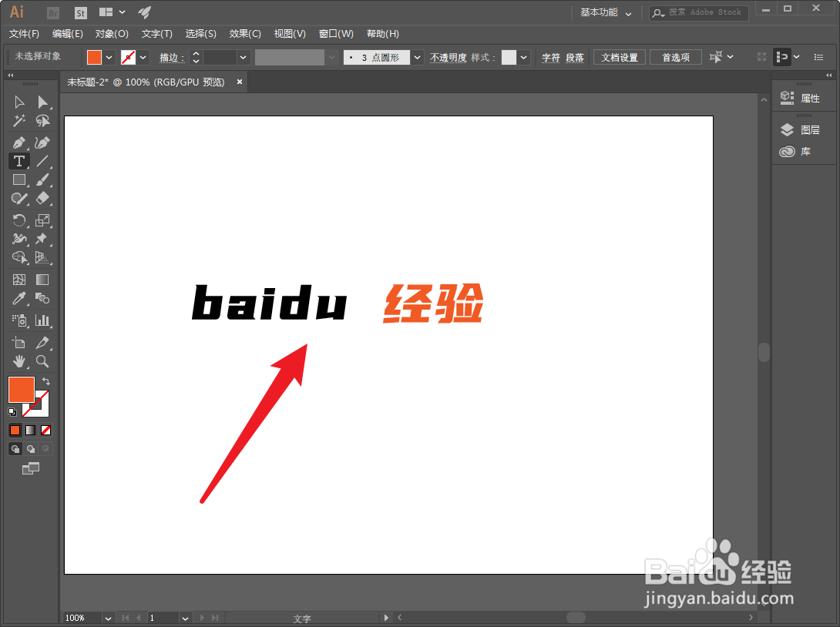Open 效果(C) menu
The image size is (840, 627).
(x=245, y=34)
